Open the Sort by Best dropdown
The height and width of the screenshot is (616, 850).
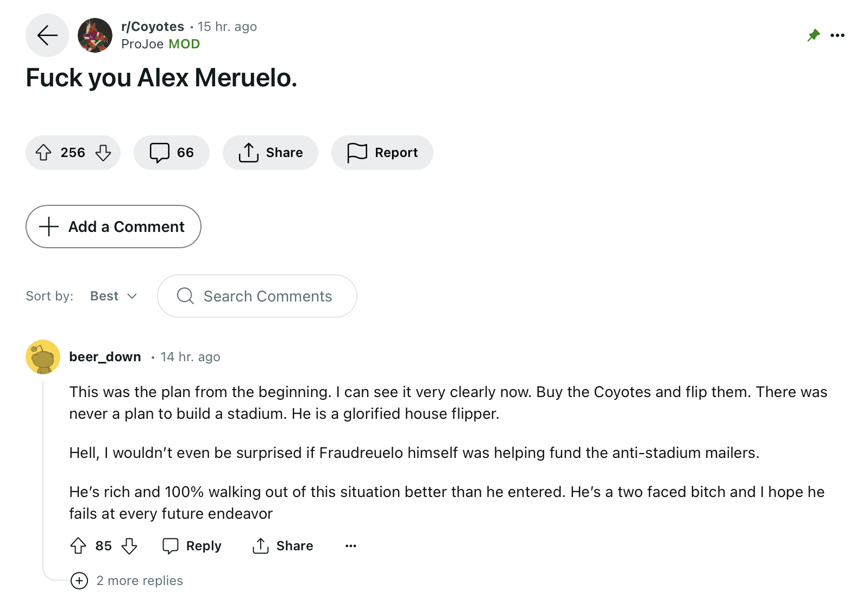pyautogui.click(x=114, y=296)
